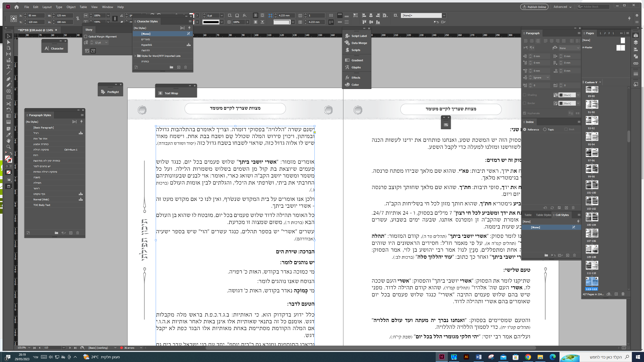Open the Glyphs panel

tap(356, 67)
